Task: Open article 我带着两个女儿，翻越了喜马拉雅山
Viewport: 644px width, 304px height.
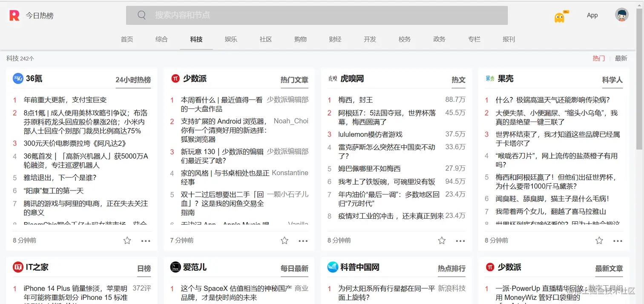Action: pyautogui.click(x=551, y=211)
